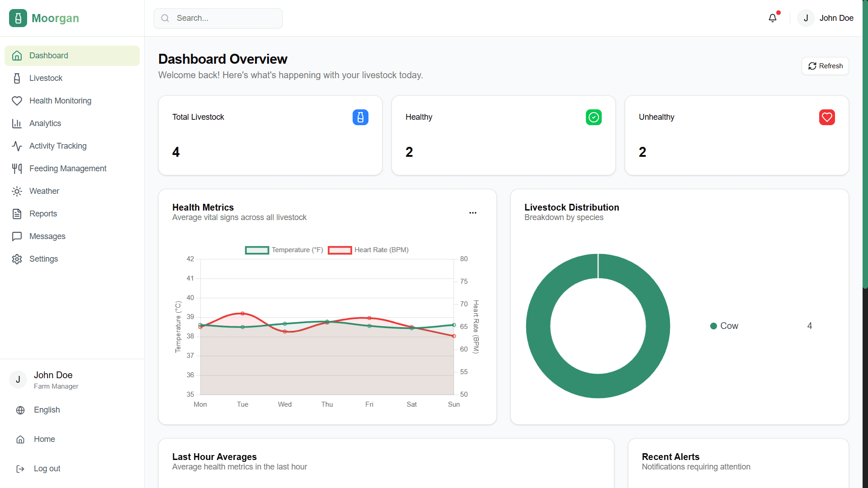Toggle the Temperature series in the chart legend
This screenshot has height=488, width=868.
coord(284,250)
